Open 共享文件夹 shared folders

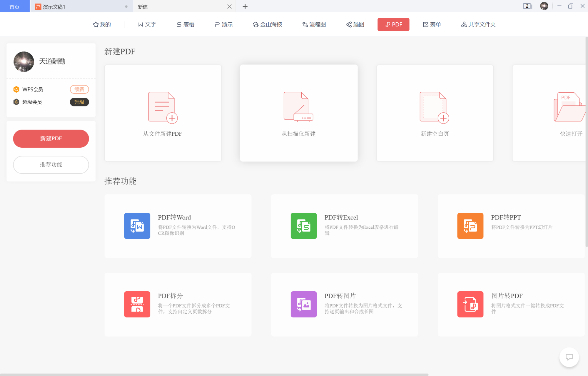pyautogui.click(x=478, y=24)
